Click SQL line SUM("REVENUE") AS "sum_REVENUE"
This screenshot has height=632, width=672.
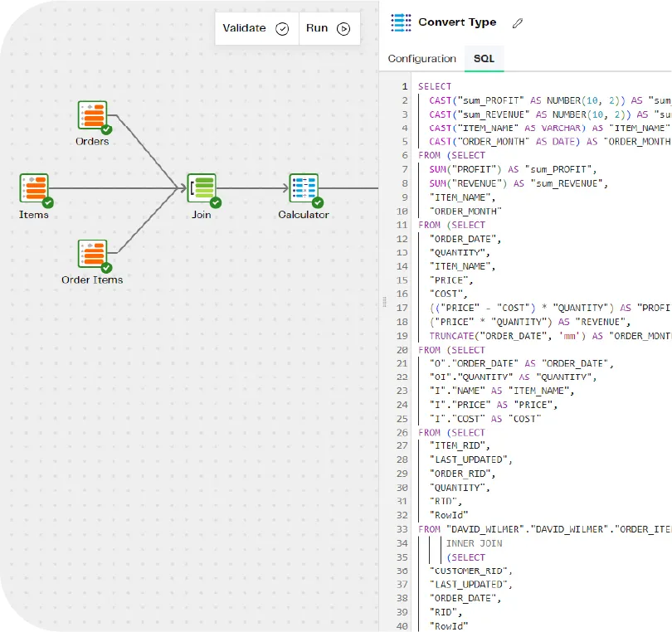click(519, 183)
